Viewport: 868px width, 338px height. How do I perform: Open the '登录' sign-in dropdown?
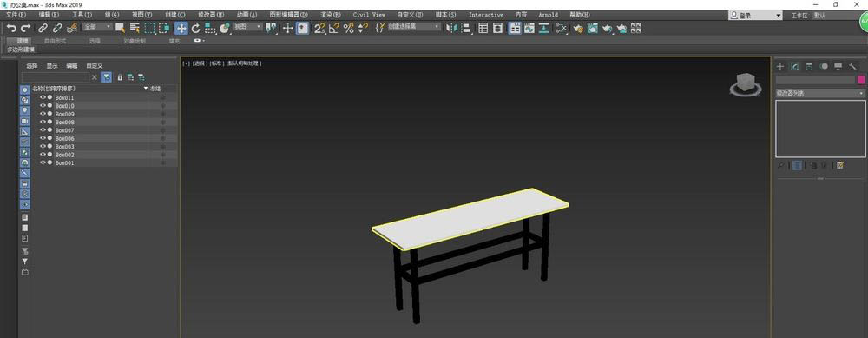click(x=756, y=16)
